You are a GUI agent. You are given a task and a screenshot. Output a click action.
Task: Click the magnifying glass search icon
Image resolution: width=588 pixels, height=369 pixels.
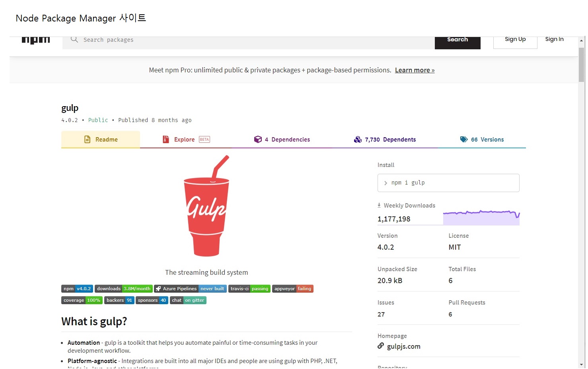point(74,39)
